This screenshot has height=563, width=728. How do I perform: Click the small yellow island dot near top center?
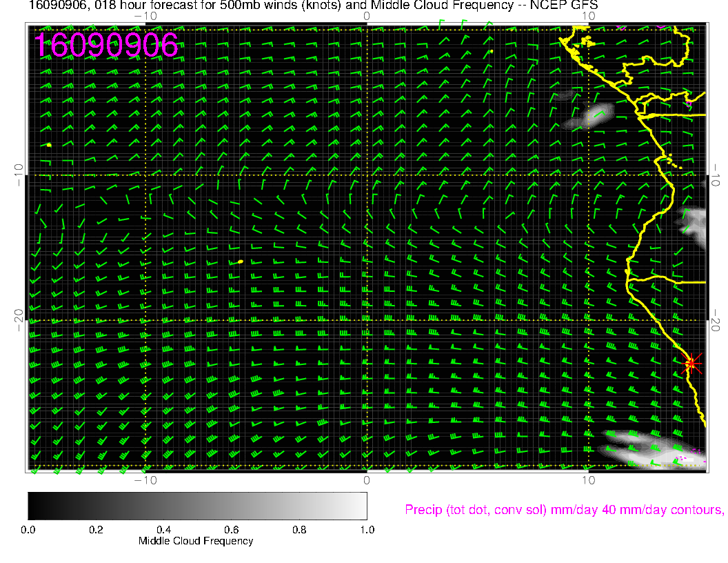491,50
